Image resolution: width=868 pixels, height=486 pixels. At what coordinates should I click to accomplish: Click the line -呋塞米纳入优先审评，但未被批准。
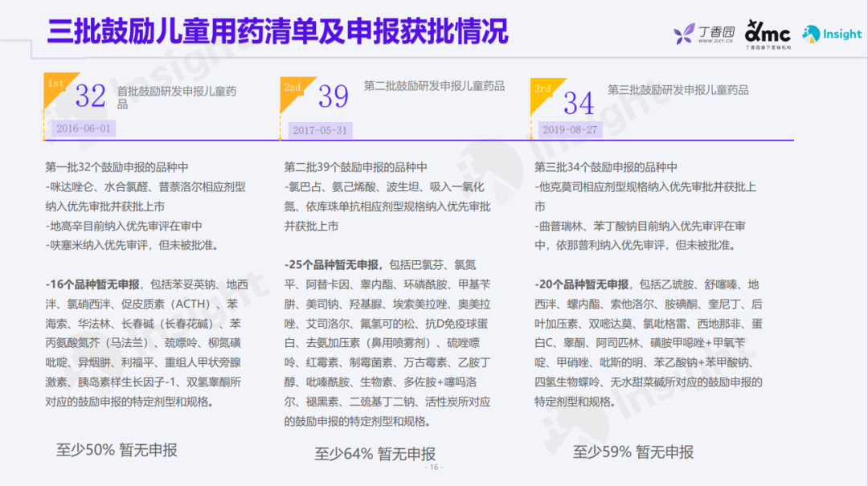point(133,245)
